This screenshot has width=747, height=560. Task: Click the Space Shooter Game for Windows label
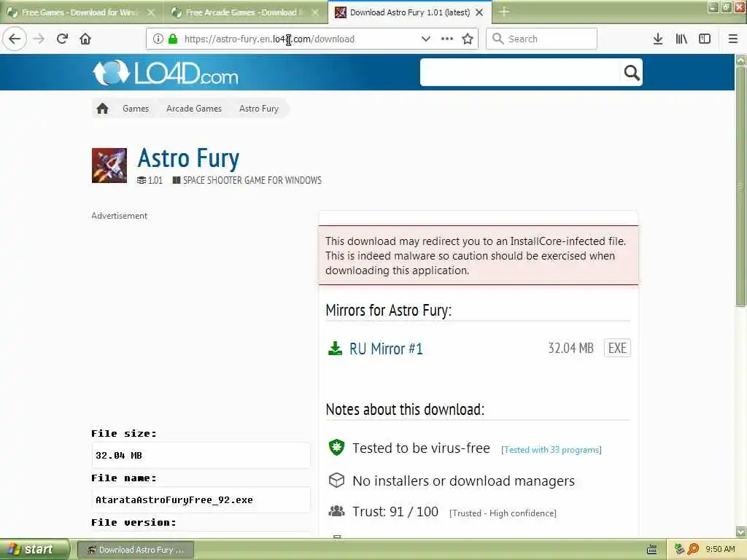point(252,181)
